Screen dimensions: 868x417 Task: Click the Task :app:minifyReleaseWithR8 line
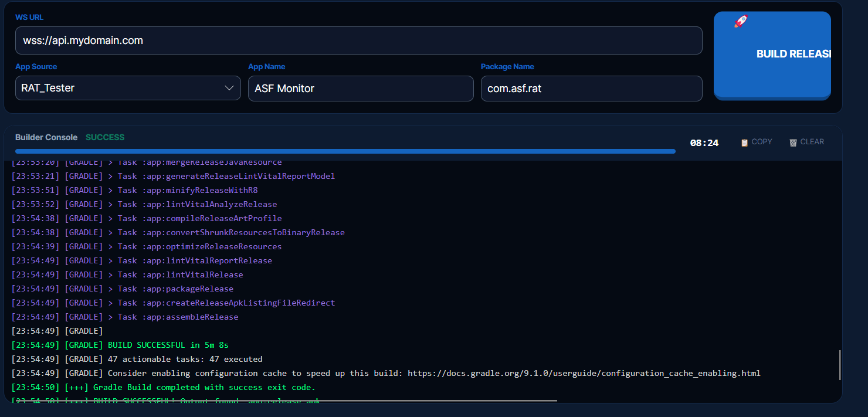click(135, 190)
